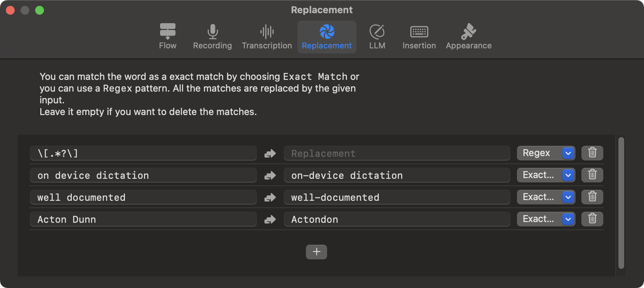644x288 pixels.
Task: Select the Replacement tab
Action: point(326,37)
